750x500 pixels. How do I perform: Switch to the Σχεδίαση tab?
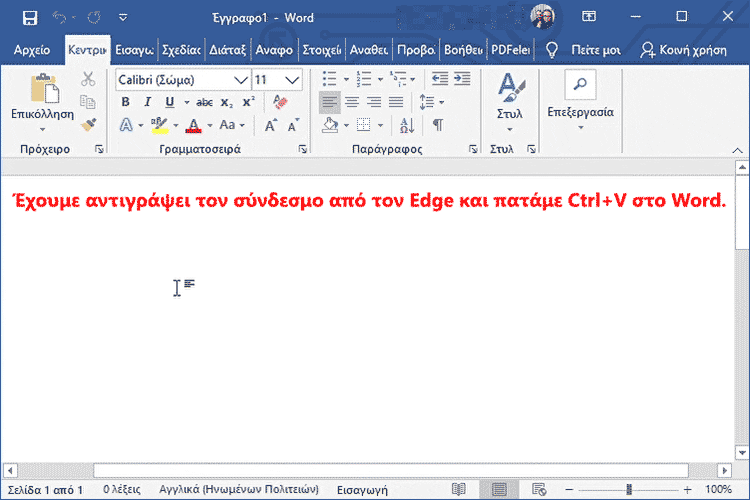(181, 50)
